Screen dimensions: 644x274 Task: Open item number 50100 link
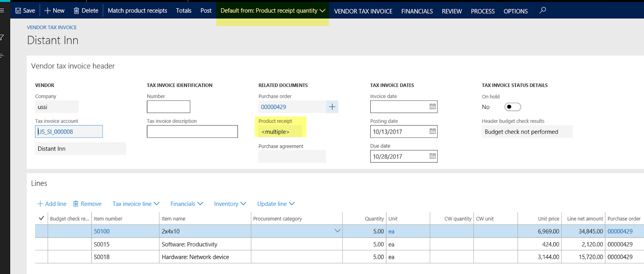click(x=102, y=231)
